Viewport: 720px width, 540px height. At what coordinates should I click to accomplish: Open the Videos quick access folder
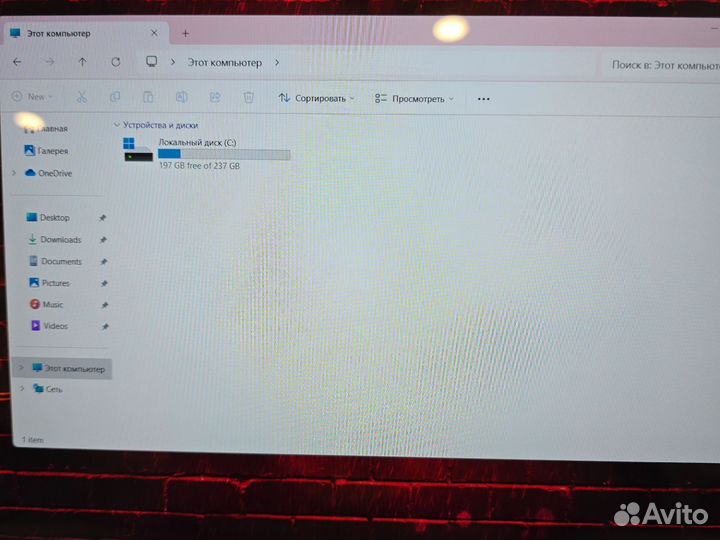pos(49,326)
